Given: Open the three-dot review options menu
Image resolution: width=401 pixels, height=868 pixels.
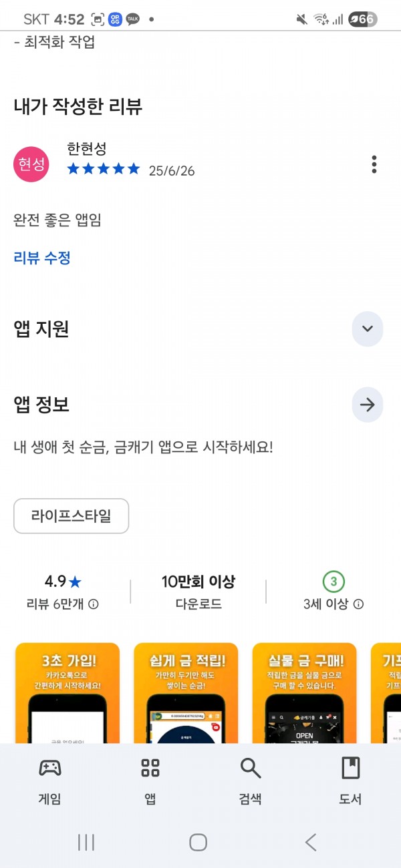Looking at the screenshot, I should (x=374, y=164).
